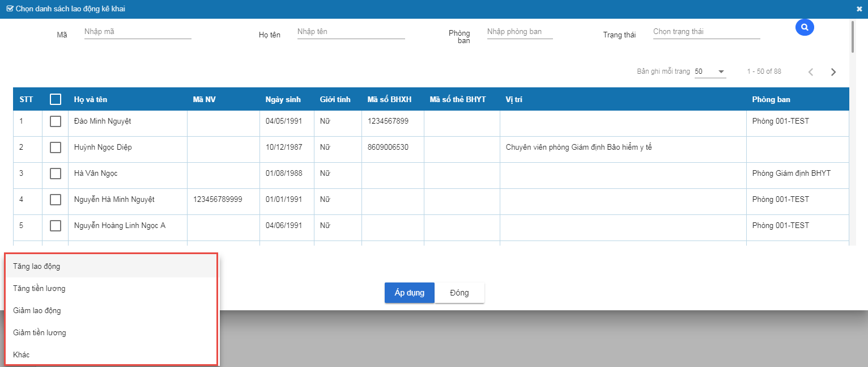The height and width of the screenshot is (367, 868).
Task: Check the box for Huỳnh Ngọc Diệp
Action: (x=56, y=147)
